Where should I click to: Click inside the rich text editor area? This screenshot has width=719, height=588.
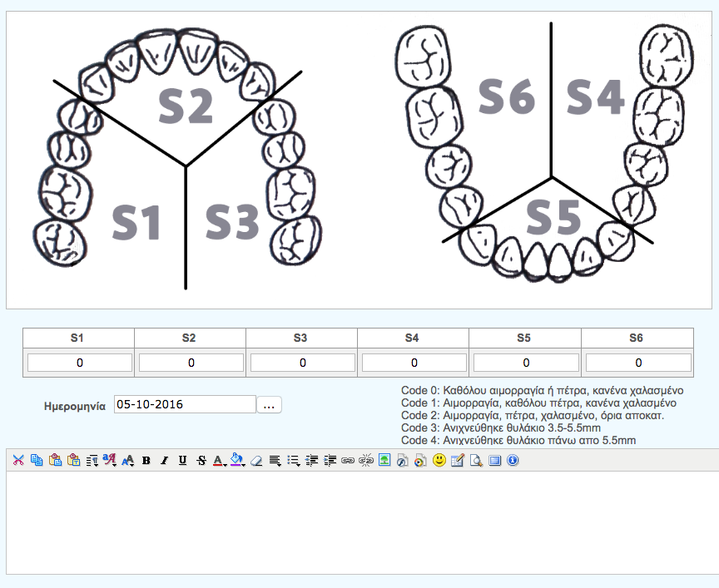362,522
